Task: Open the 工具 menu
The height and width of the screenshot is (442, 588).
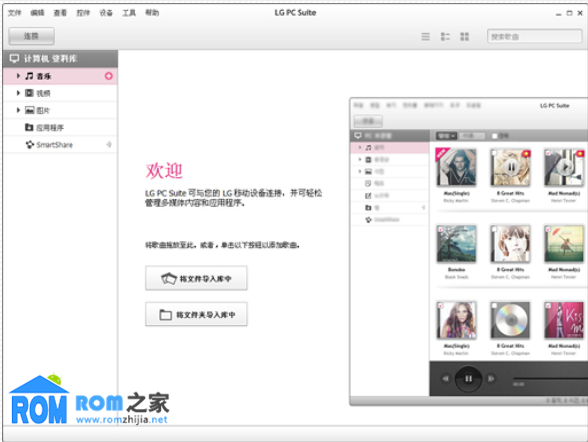Action: 129,13
